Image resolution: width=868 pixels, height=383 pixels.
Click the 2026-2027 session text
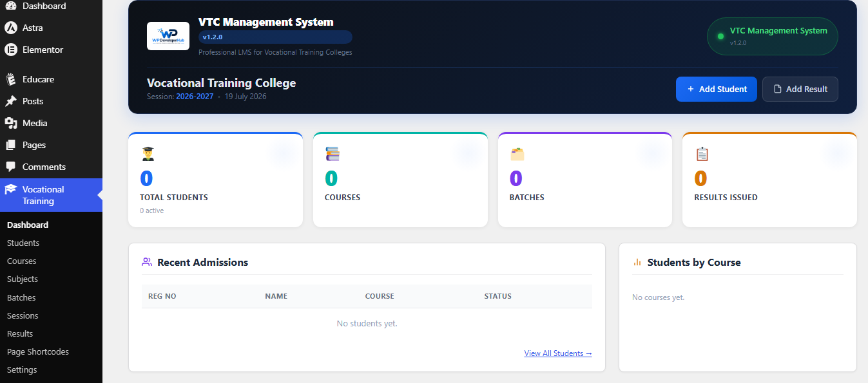pyautogui.click(x=195, y=97)
